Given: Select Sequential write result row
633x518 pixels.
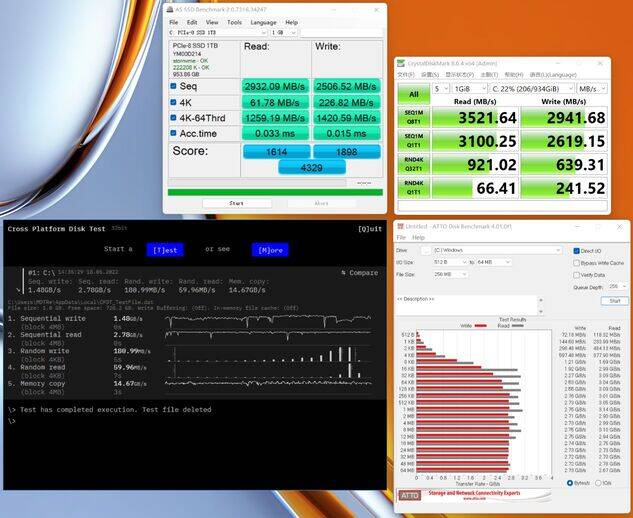Looking at the screenshot, I should click(x=190, y=322).
